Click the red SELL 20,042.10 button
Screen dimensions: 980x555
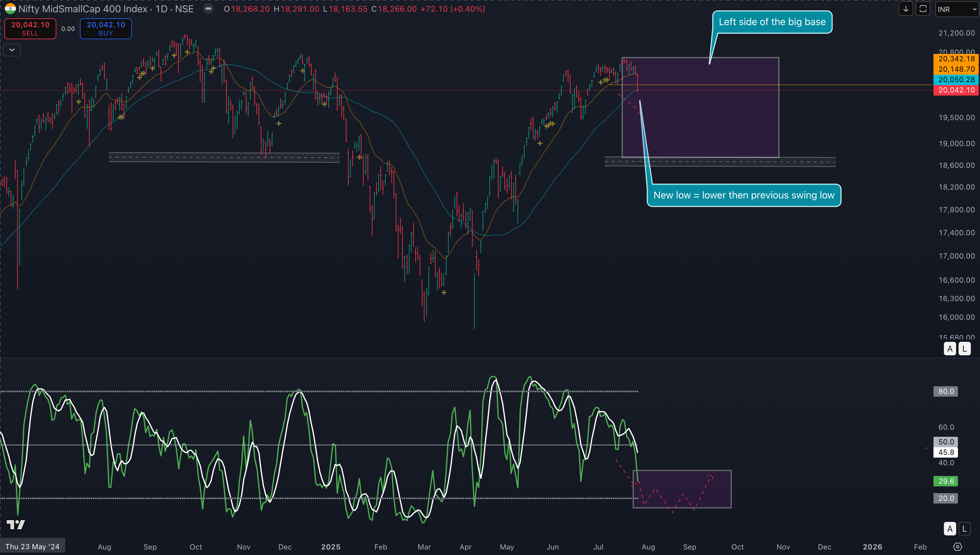(x=30, y=28)
